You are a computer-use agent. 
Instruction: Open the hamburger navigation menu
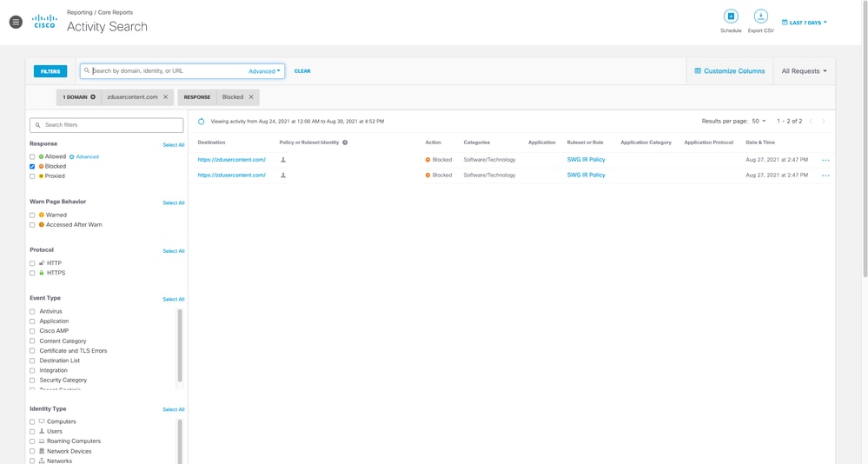pyautogui.click(x=16, y=22)
